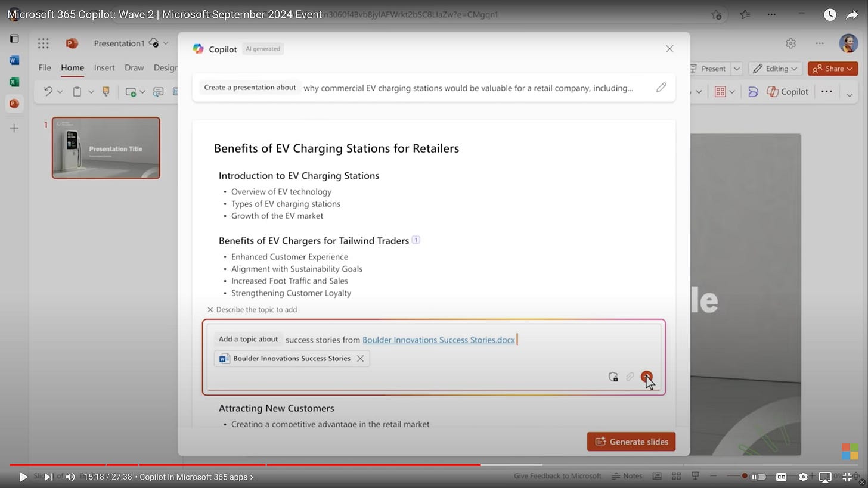This screenshot has height=488, width=868.
Task: Click Give Feedback to Microsoft
Action: click(x=557, y=476)
